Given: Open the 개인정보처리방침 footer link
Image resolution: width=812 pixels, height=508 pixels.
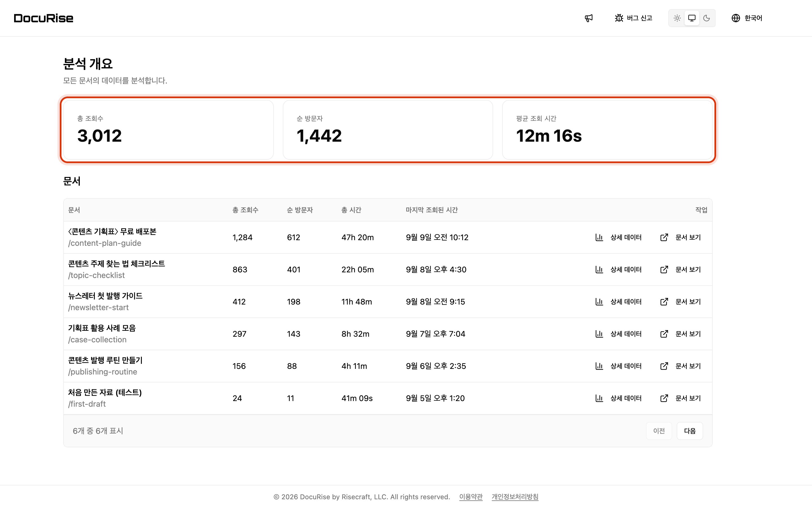Looking at the screenshot, I should [515, 497].
